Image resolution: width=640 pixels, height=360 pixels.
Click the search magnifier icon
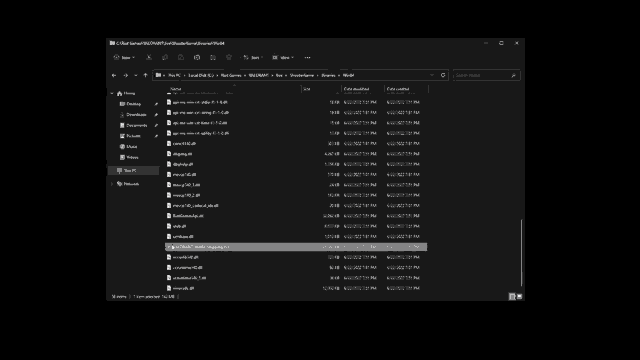(x=513, y=76)
